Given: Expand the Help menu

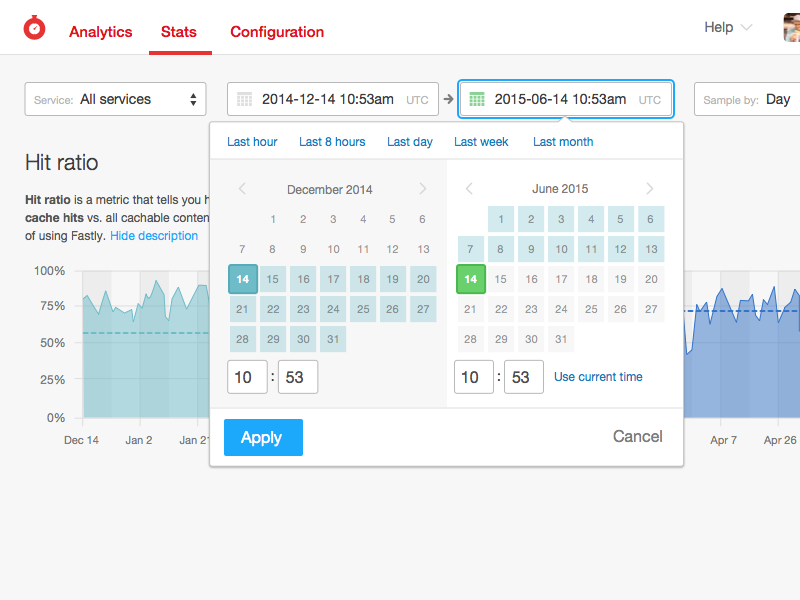Looking at the screenshot, I should [727, 27].
